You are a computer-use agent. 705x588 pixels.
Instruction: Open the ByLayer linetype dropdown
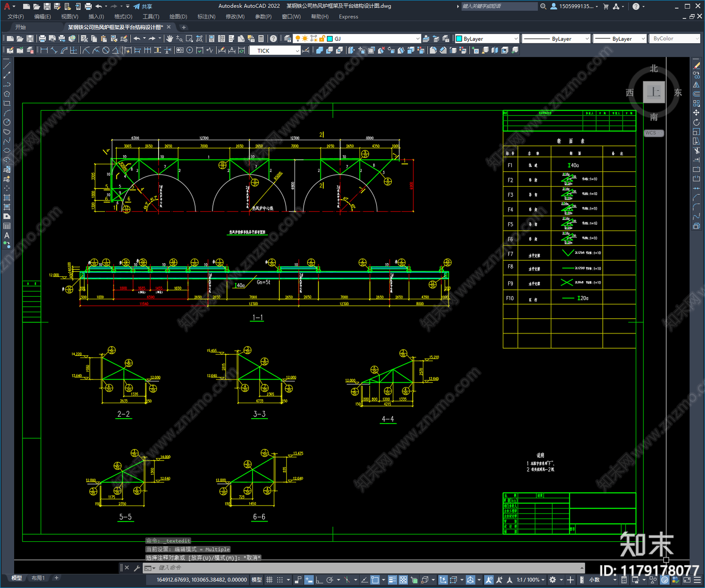point(586,39)
